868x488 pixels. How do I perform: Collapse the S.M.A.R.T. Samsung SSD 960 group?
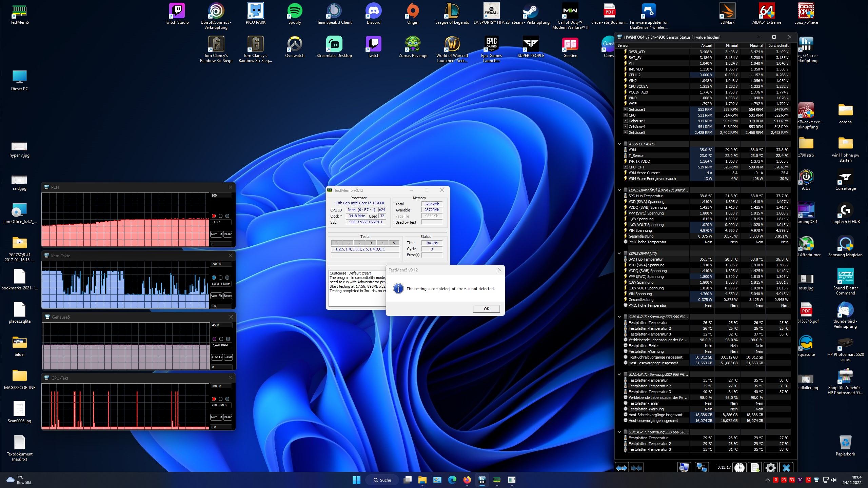point(619,317)
